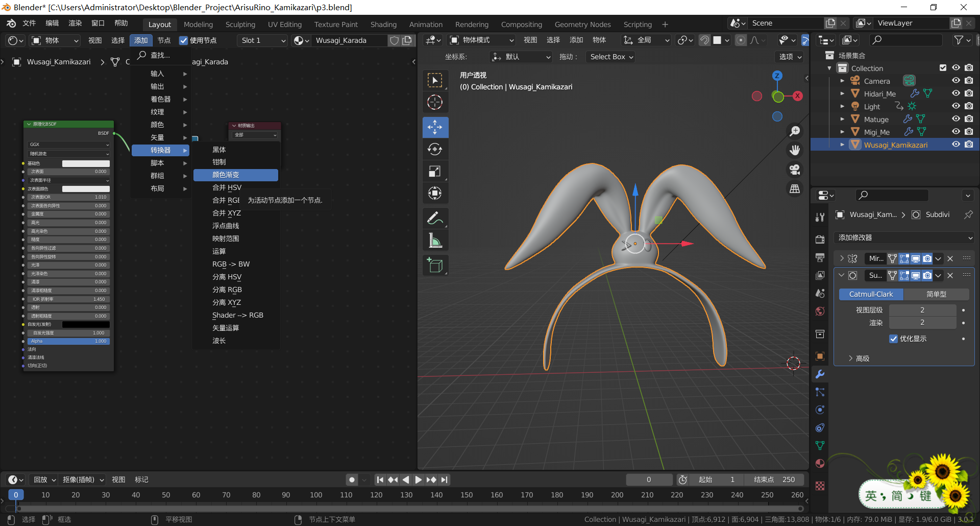Play animation forward button
Viewport: 980px width, 526px height.
coord(418,480)
